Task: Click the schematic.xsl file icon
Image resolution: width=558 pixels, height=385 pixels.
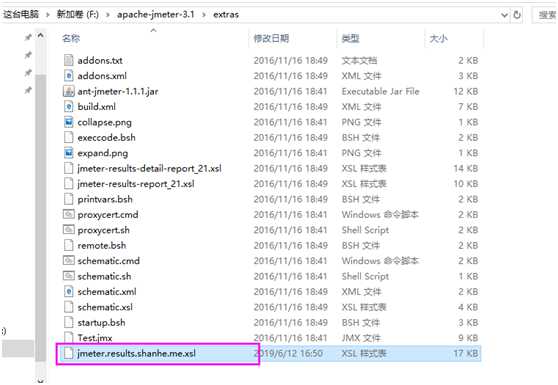Action: [68, 307]
